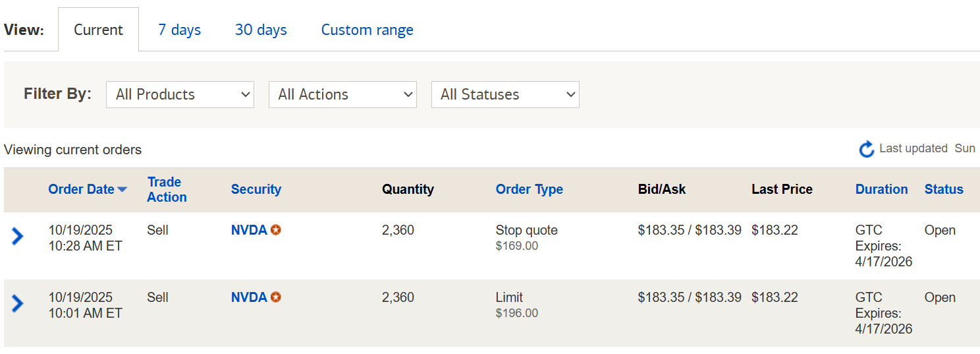The width and height of the screenshot is (980, 354).
Task: Select the 30 days view tab
Action: 261,30
